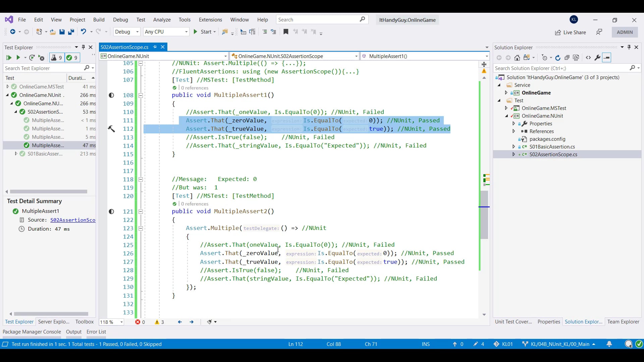Expand the OnlineGame.MSTest node in Test Explorer
644x362 pixels.
click(8, 86)
